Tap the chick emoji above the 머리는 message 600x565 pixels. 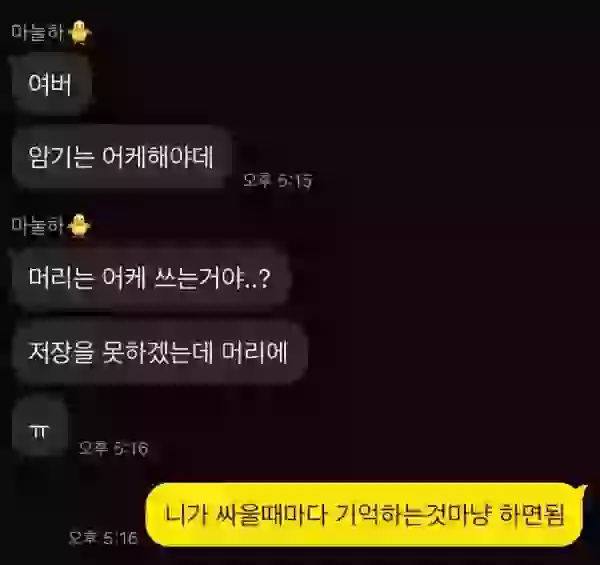(x=79, y=226)
